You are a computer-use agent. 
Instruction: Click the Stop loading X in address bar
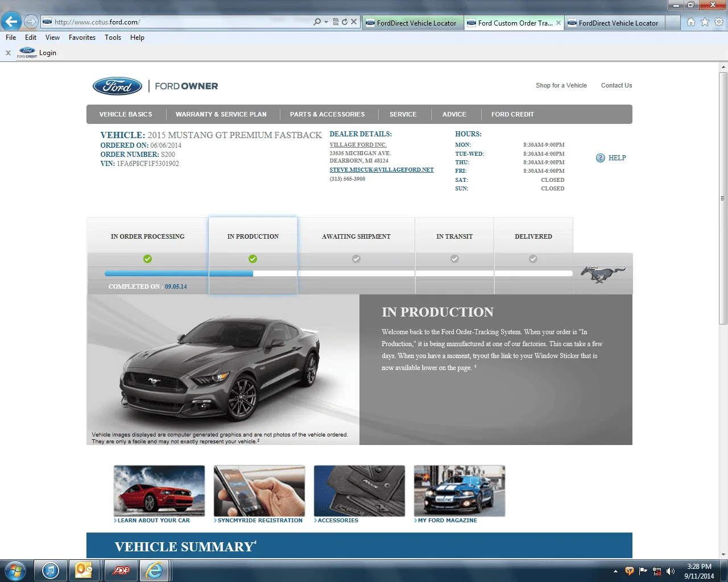pyautogui.click(x=354, y=22)
